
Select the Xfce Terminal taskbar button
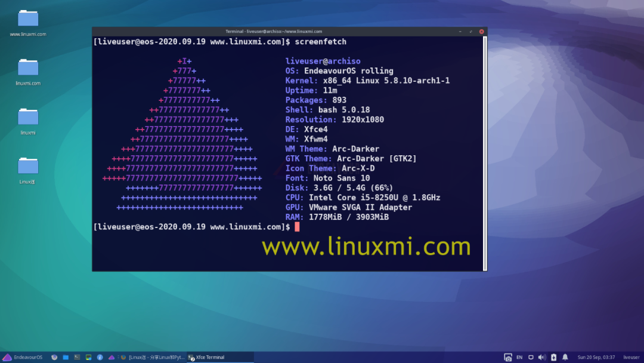click(220, 357)
